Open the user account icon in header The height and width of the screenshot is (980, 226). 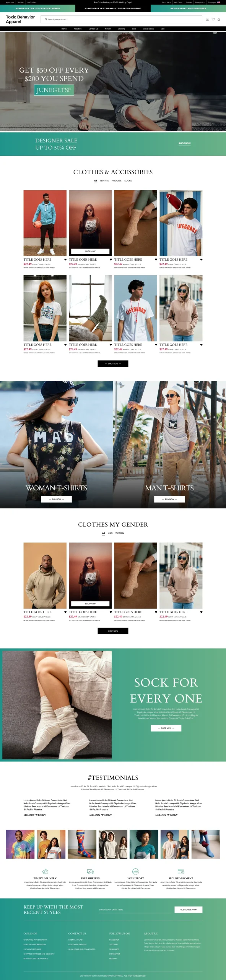207,19
